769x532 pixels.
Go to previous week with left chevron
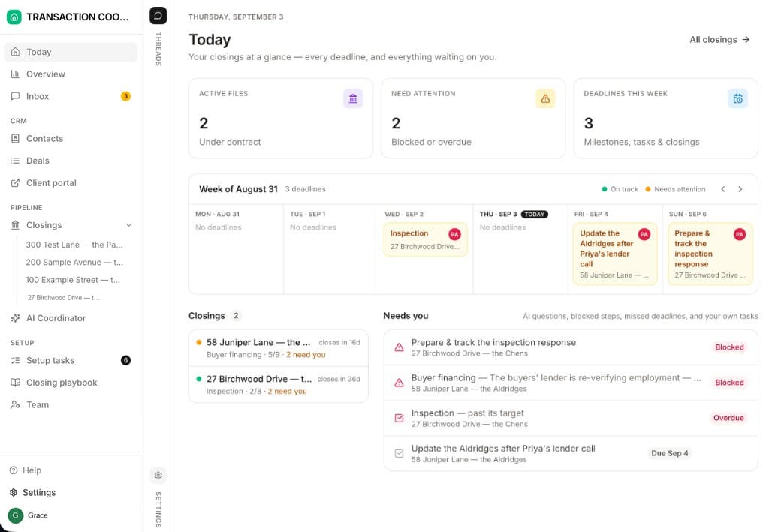(723, 189)
